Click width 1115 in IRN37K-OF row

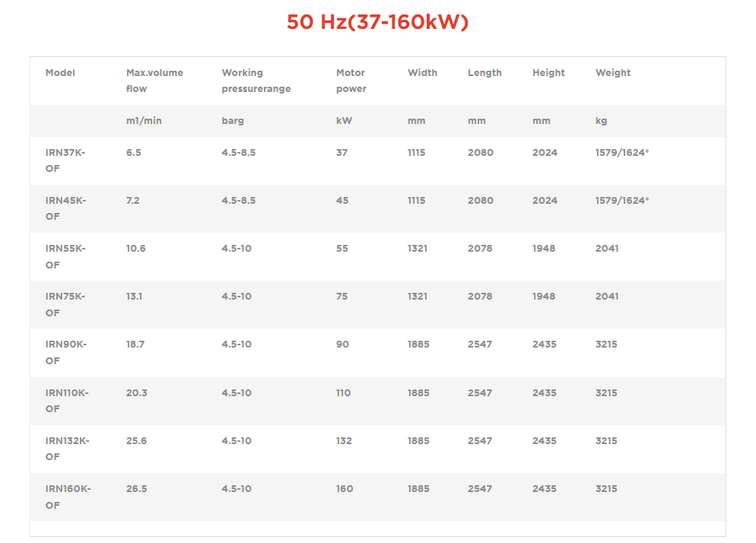click(417, 152)
